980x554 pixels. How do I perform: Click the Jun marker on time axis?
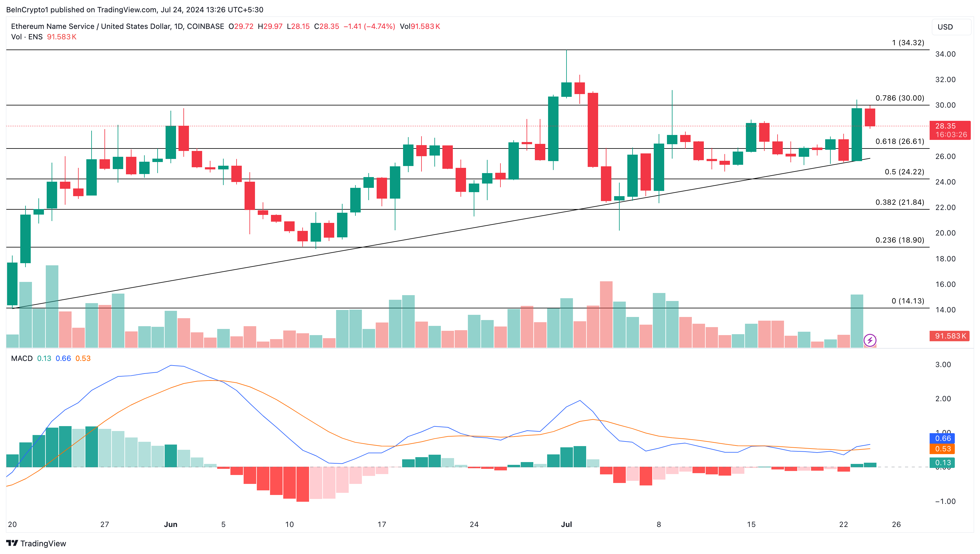click(171, 524)
